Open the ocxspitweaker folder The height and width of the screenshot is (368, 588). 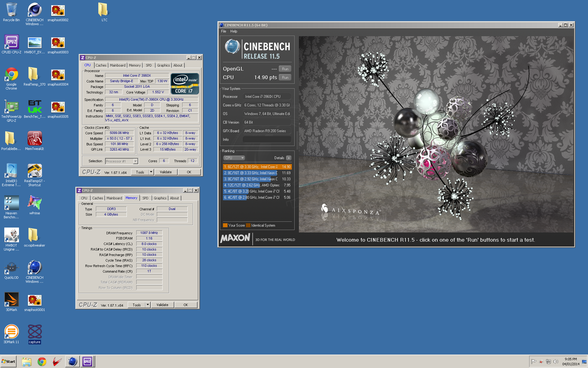point(35,238)
